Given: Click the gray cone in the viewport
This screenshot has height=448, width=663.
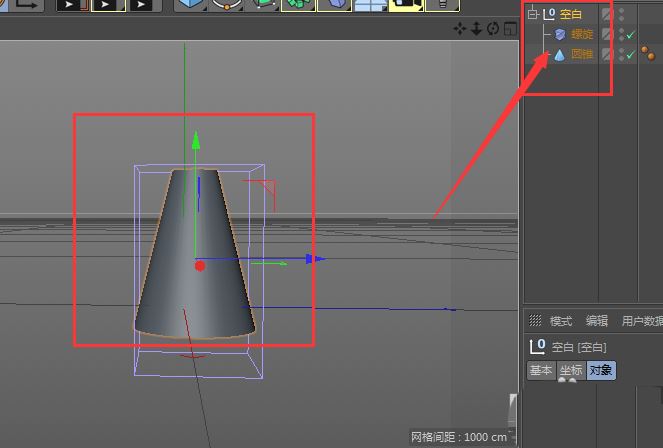Looking at the screenshot, I should coord(195,254).
